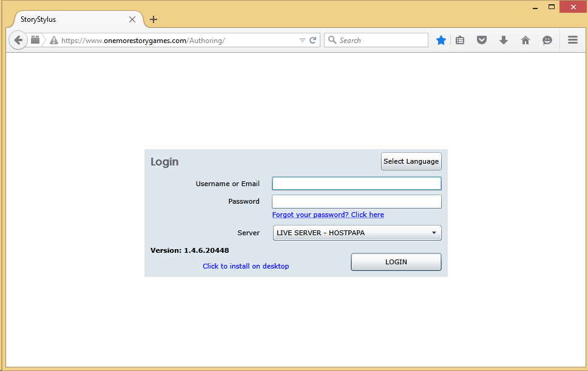
Task: Click the Select Language button
Action: click(411, 161)
